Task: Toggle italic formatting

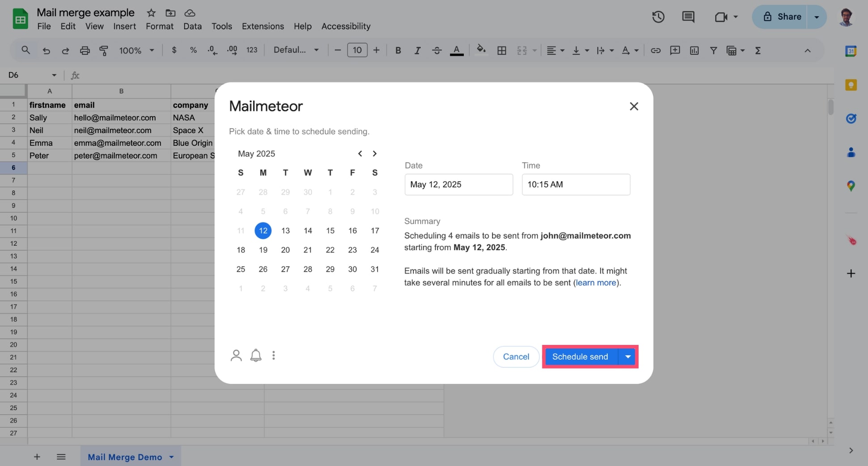Action: [417, 50]
